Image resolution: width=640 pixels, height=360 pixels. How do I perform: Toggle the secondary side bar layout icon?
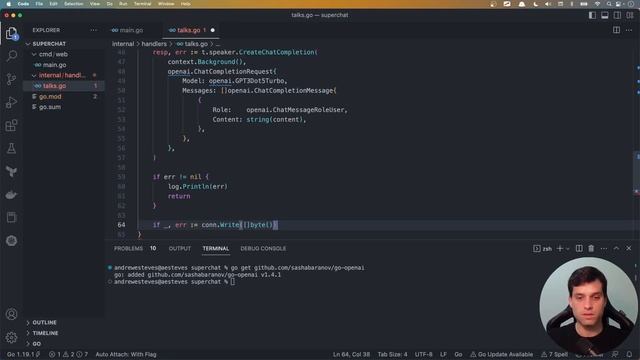click(x=617, y=15)
